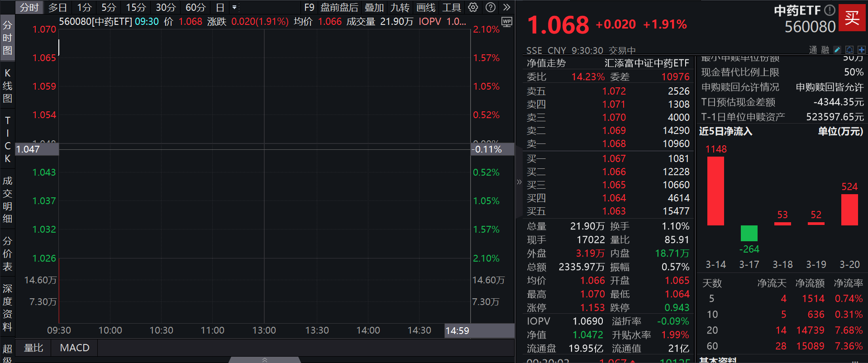868x363 pixels.
Task: Click the help question mark icon
Action: click(x=490, y=7)
